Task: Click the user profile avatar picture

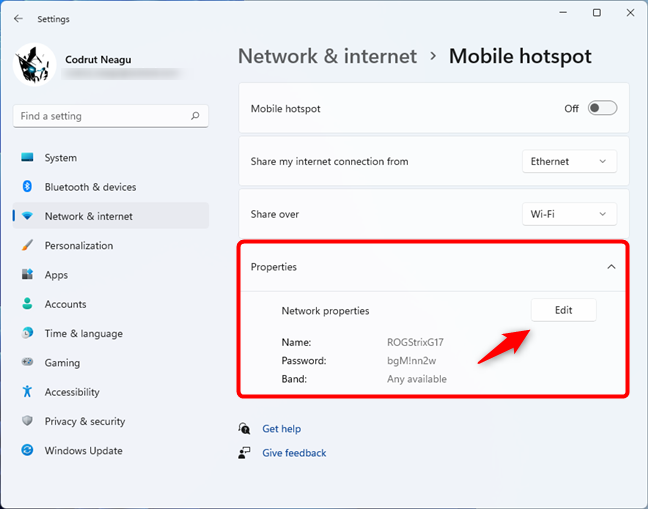Action: [35, 65]
